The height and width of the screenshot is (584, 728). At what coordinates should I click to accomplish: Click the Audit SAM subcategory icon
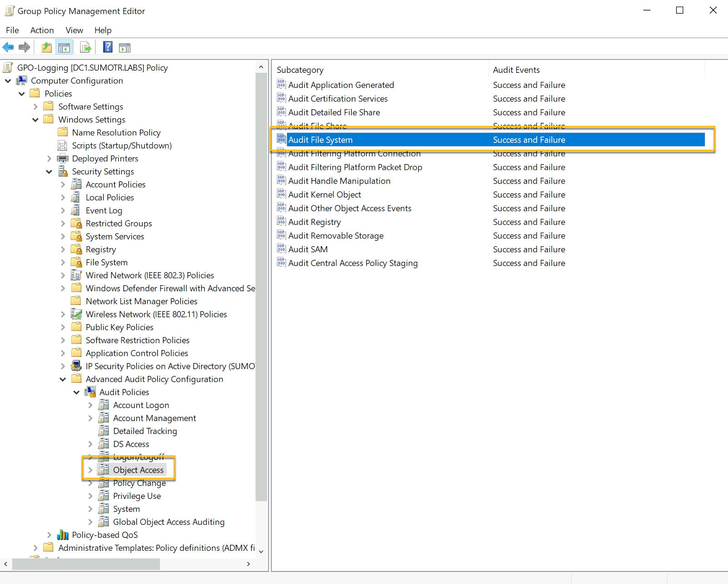pos(281,249)
